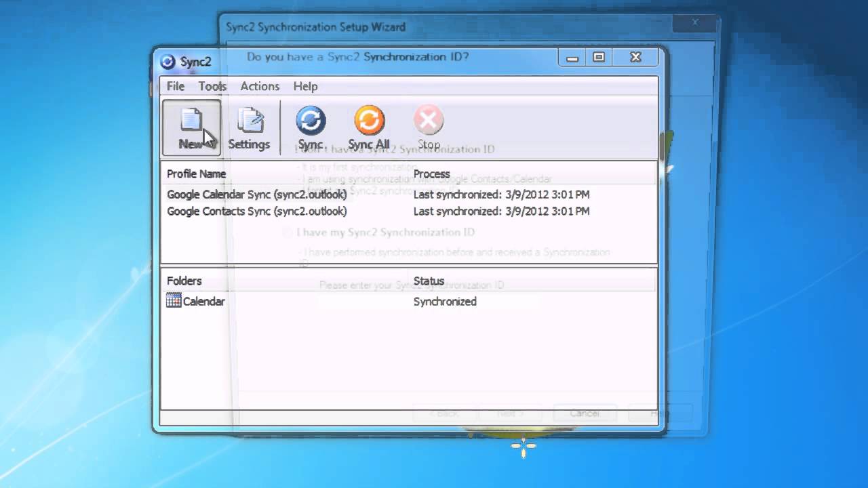This screenshot has height=488, width=868.
Task: Maximize the Sync2 window
Action: tap(599, 58)
